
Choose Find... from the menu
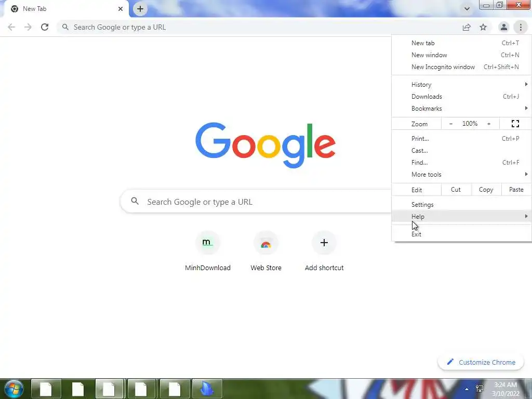461,163
